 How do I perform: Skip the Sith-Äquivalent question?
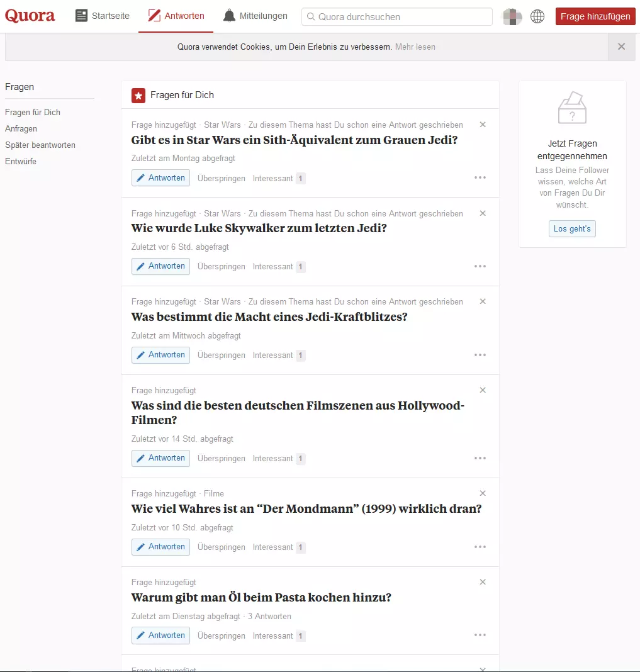(x=221, y=178)
